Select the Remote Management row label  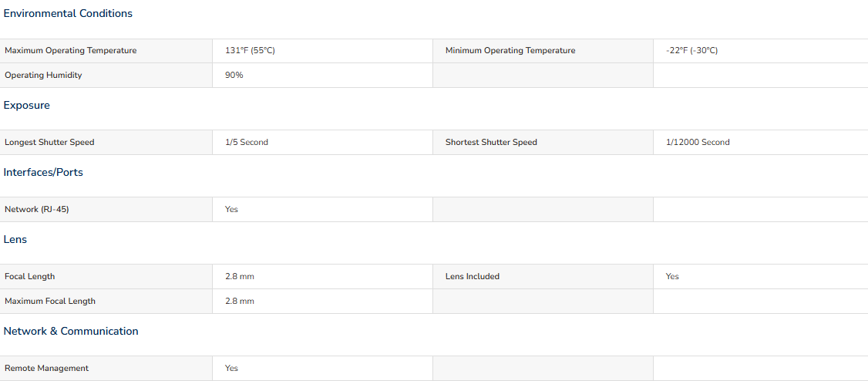tap(46, 368)
